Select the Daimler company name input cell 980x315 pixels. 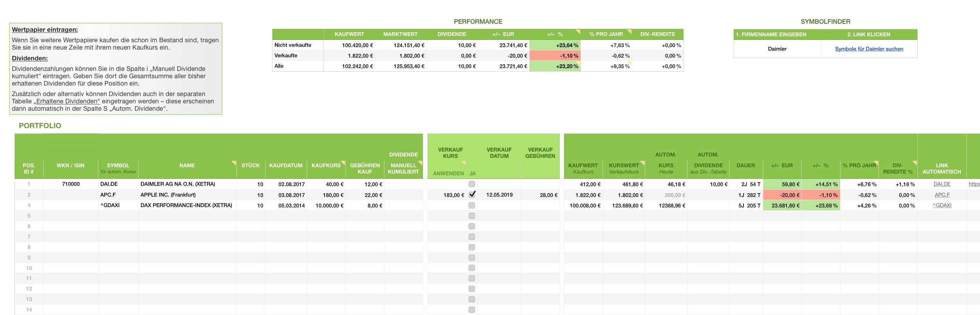[x=777, y=49]
